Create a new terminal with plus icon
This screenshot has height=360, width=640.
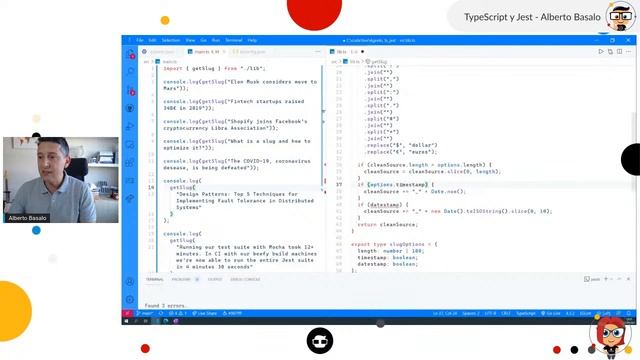[606, 279]
